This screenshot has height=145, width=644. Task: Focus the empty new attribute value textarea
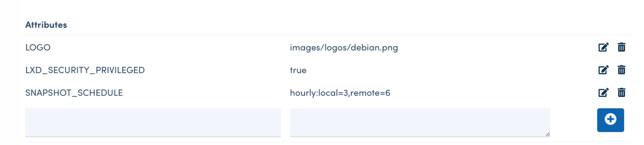[419, 122]
